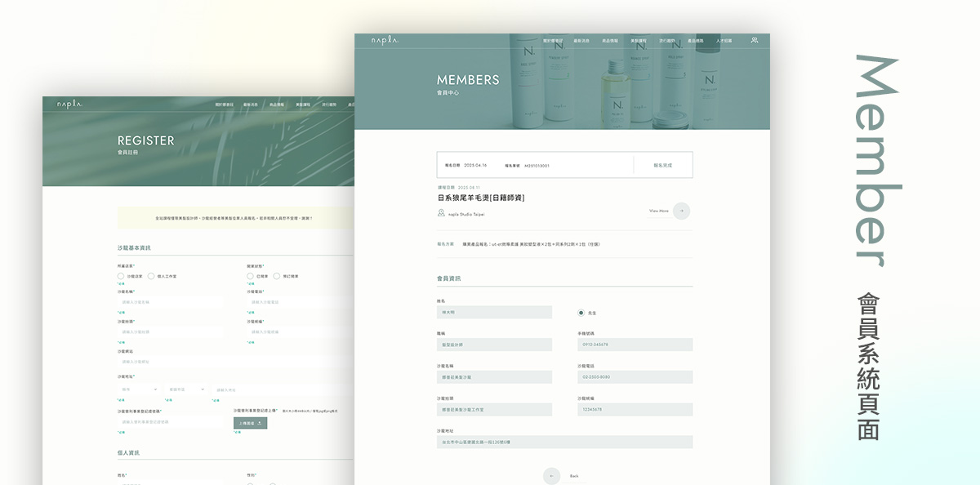The height and width of the screenshot is (485, 980).
Task: Click the View More link text
Action: pos(658,211)
